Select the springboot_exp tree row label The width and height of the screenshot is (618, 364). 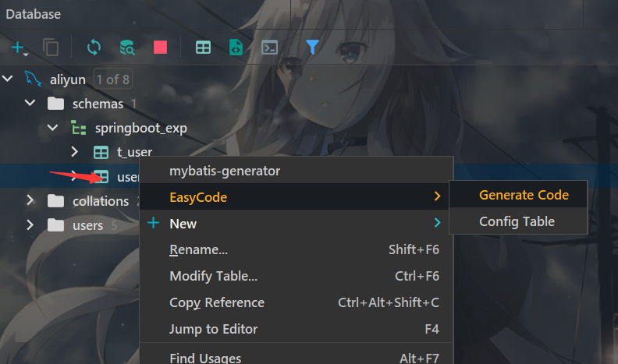pos(141,129)
